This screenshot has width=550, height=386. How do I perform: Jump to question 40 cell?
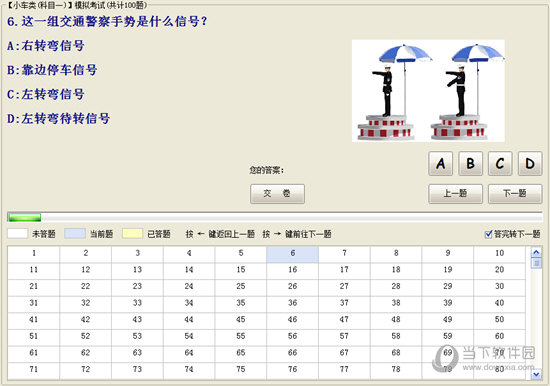[499, 304]
